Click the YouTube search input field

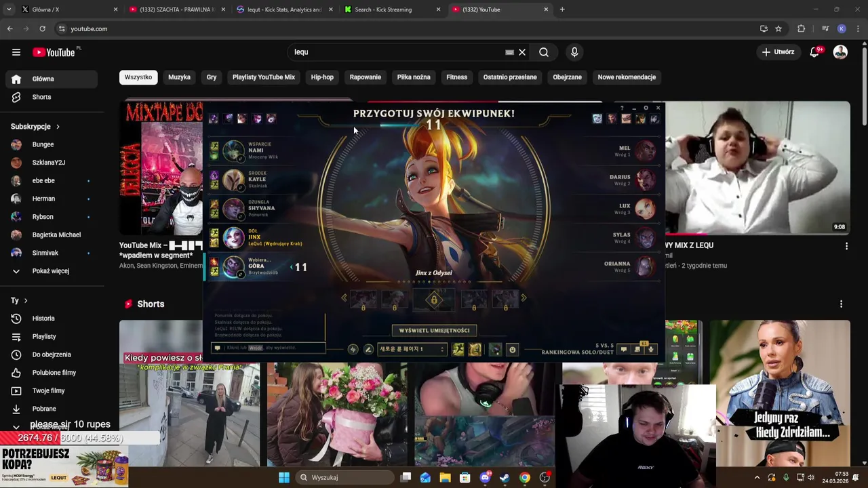[x=397, y=52]
